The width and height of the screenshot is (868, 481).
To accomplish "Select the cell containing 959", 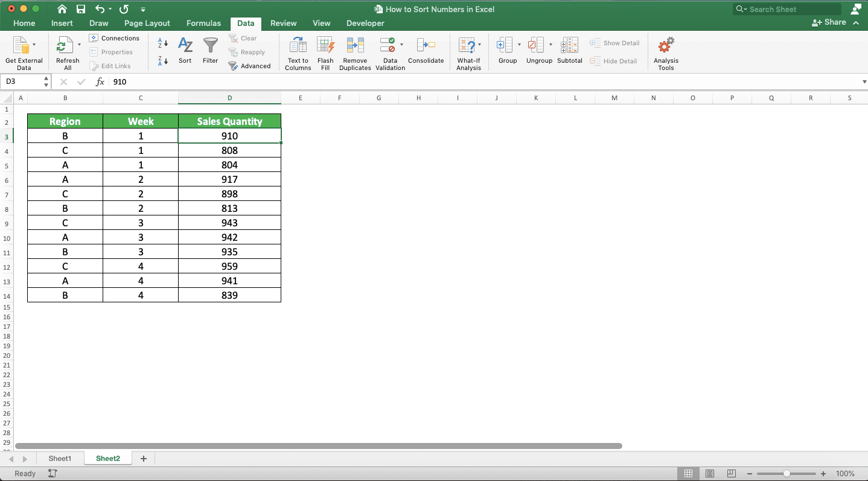I will click(229, 266).
